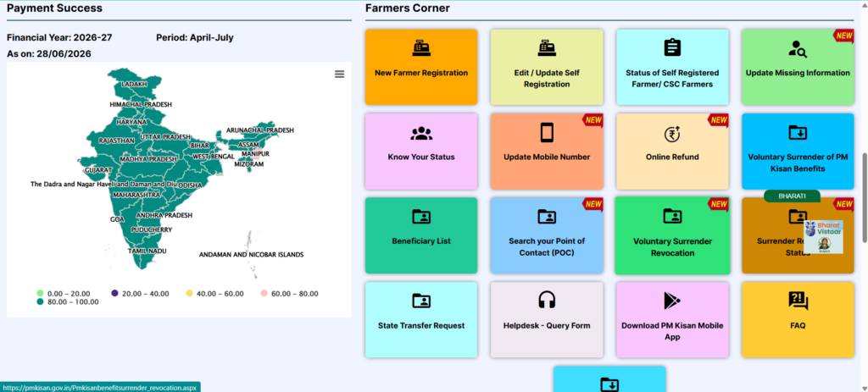The height and width of the screenshot is (392, 868).
Task: Click the headphones icon on Helpdesk Query Form
Action: tap(547, 301)
